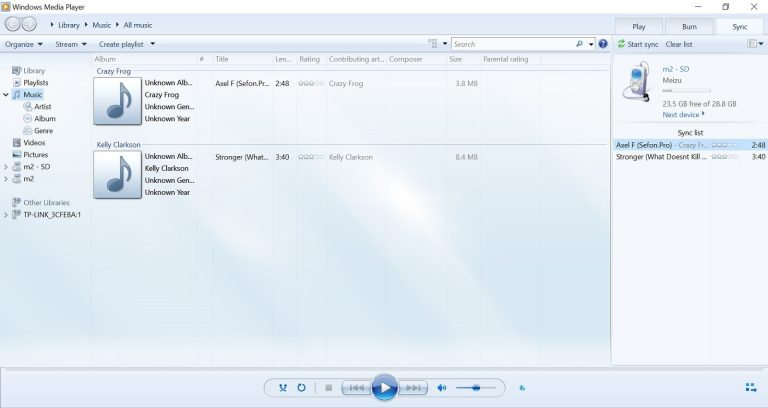Adjust the volume slider

476,388
